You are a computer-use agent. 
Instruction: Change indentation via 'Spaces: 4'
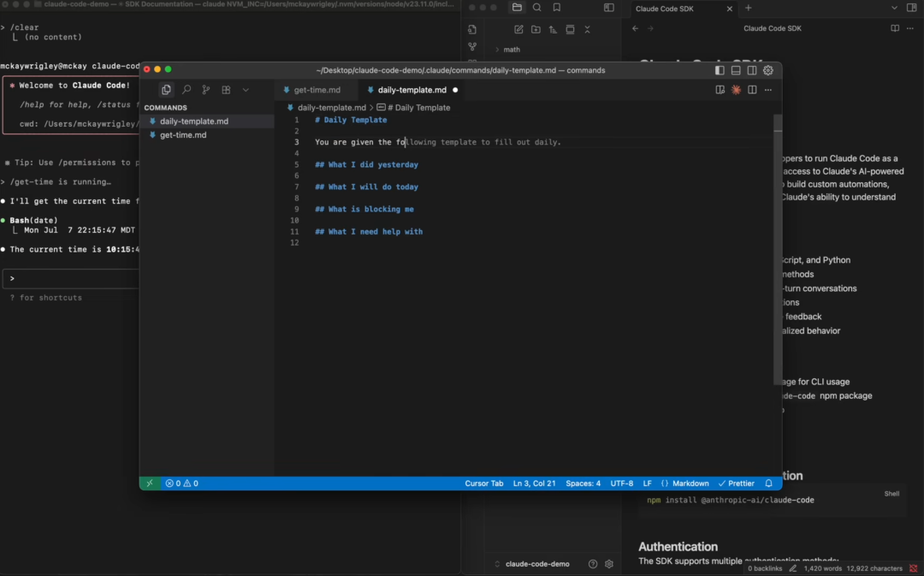pos(583,483)
